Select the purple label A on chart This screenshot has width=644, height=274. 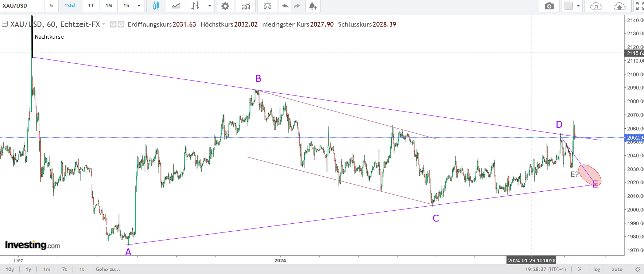click(128, 252)
